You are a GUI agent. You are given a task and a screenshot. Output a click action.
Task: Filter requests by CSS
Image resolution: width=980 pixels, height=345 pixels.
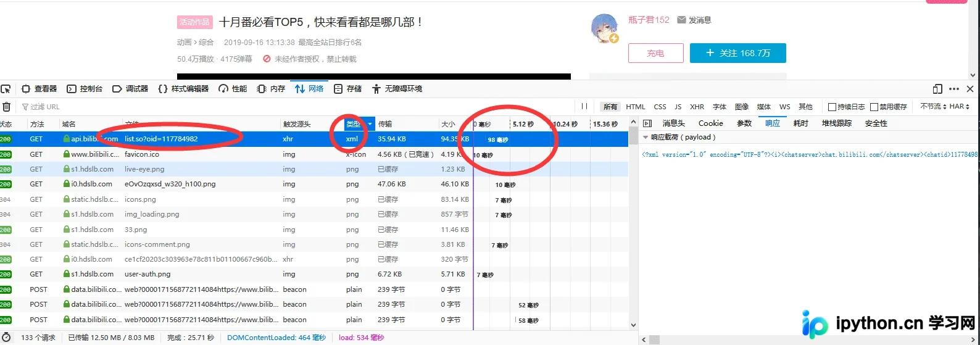660,107
